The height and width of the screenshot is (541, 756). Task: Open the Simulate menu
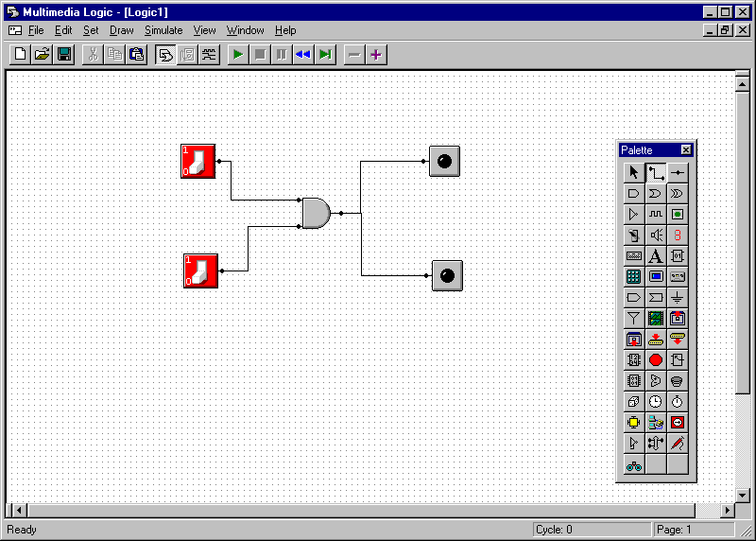tap(163, 30)
